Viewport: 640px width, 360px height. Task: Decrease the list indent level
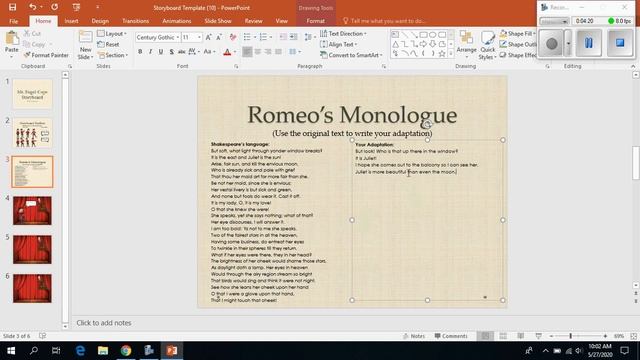point(283,37)
